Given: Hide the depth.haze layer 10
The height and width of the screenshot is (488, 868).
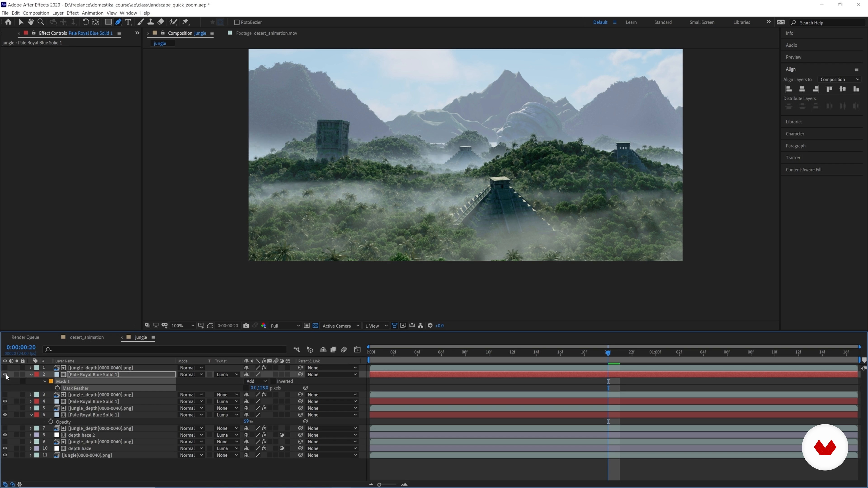Looking at the screenshot, I should click(x=5, y=449).
